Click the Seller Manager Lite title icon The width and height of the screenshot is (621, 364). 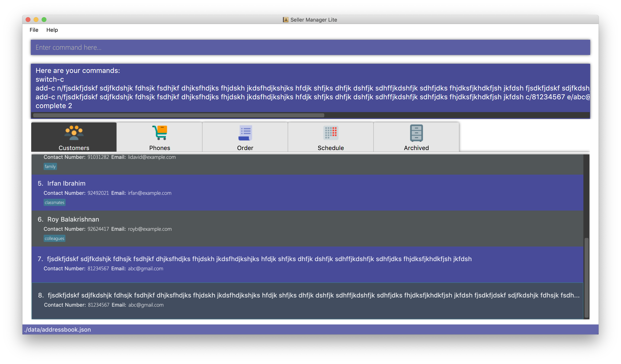point(285,20)
